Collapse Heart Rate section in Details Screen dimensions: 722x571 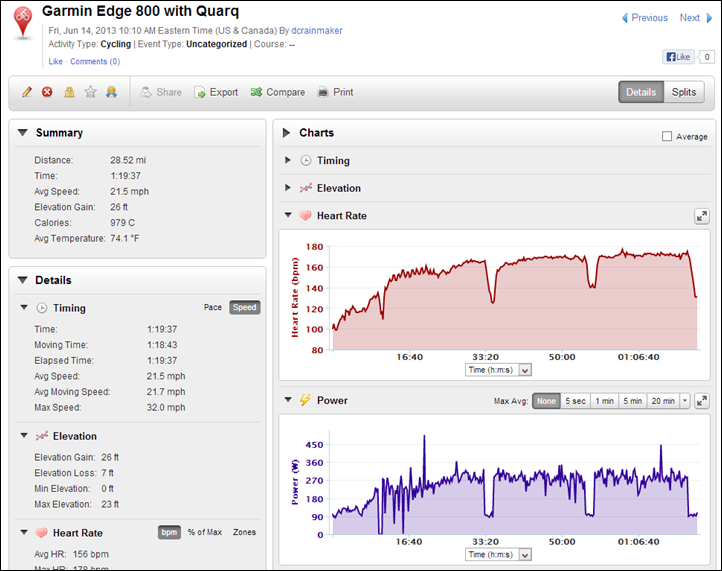(x=24, y=532)
